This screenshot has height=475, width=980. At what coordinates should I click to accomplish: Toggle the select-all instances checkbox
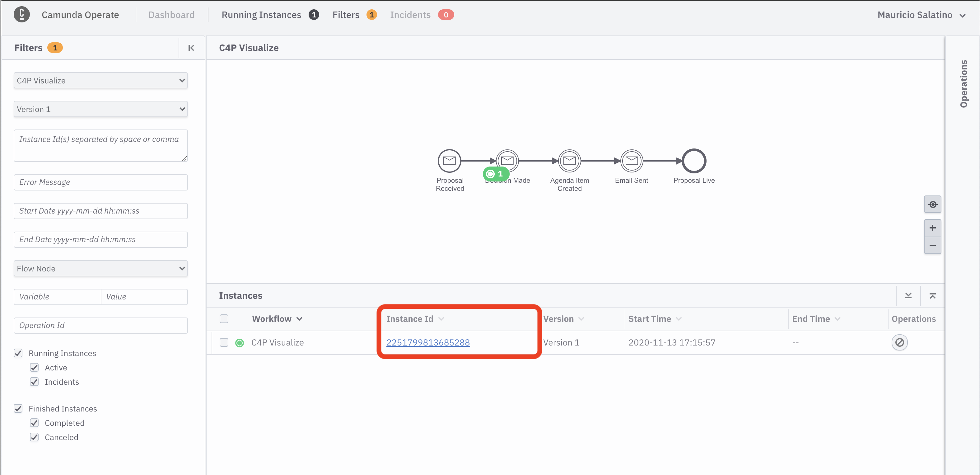[x=224, y=319]
